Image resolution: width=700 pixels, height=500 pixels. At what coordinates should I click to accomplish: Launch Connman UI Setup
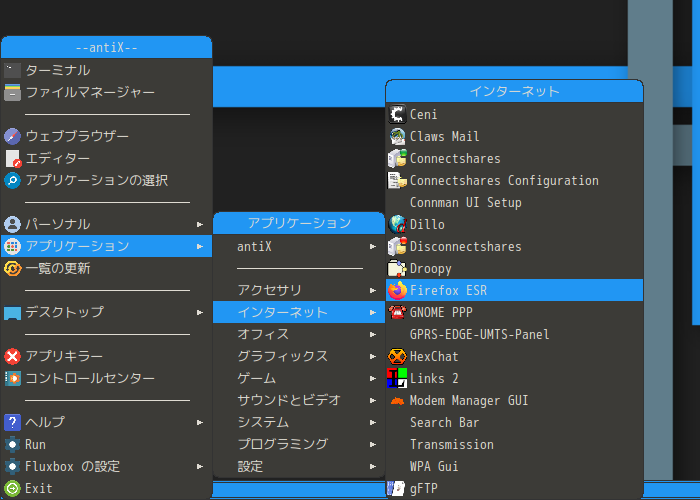coord(514,203)
